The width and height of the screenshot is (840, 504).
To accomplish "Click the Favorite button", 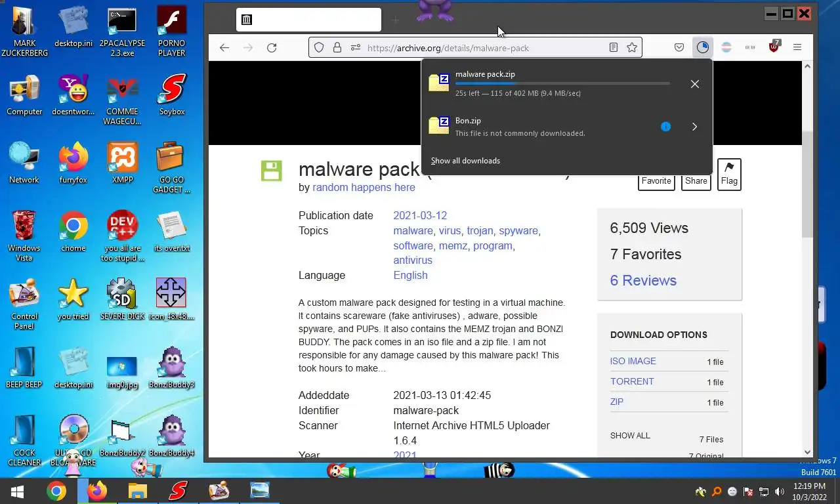I will (x=656, y=181).
